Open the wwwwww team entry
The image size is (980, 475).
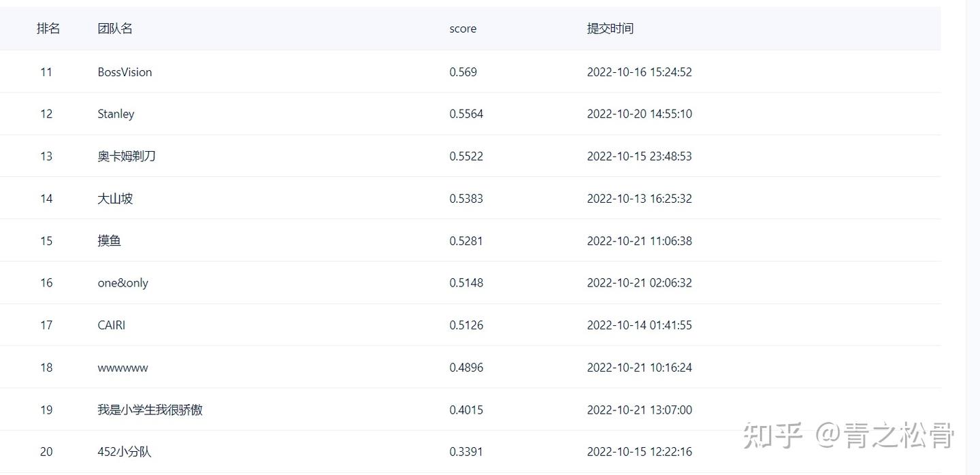[122, 367]
